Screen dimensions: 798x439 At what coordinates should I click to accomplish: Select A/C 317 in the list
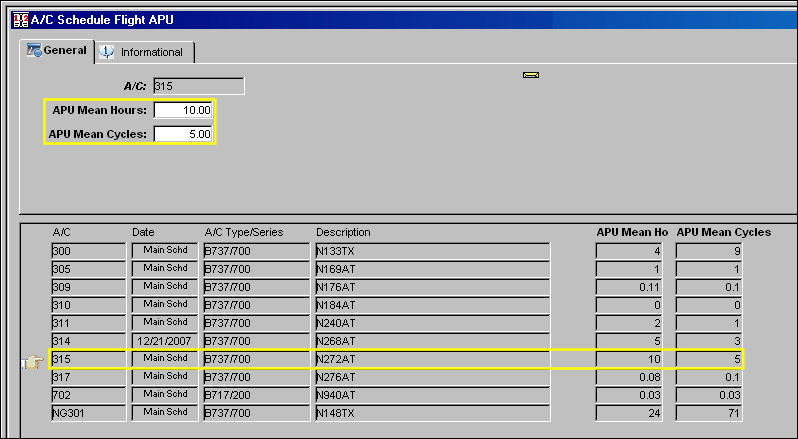[89, 377]
